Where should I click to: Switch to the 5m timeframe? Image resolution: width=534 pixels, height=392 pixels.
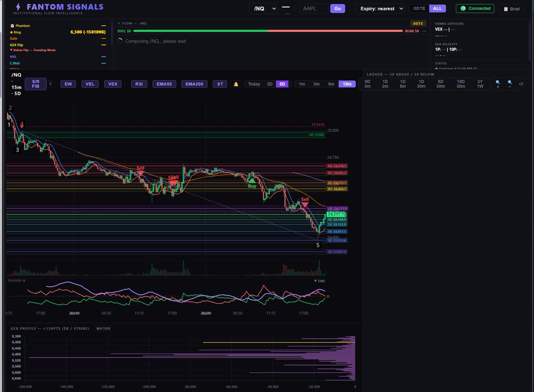pyautogui.click(x=331, y=84)
